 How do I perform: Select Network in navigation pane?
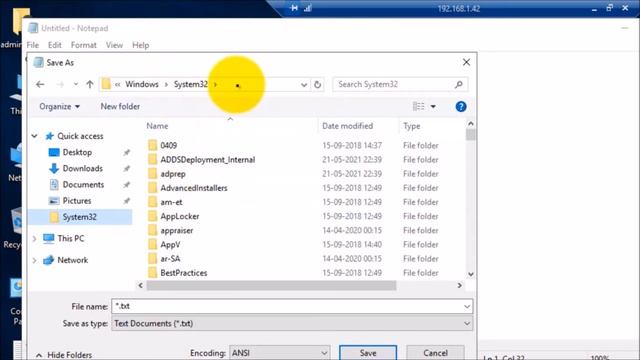[72, 260]
